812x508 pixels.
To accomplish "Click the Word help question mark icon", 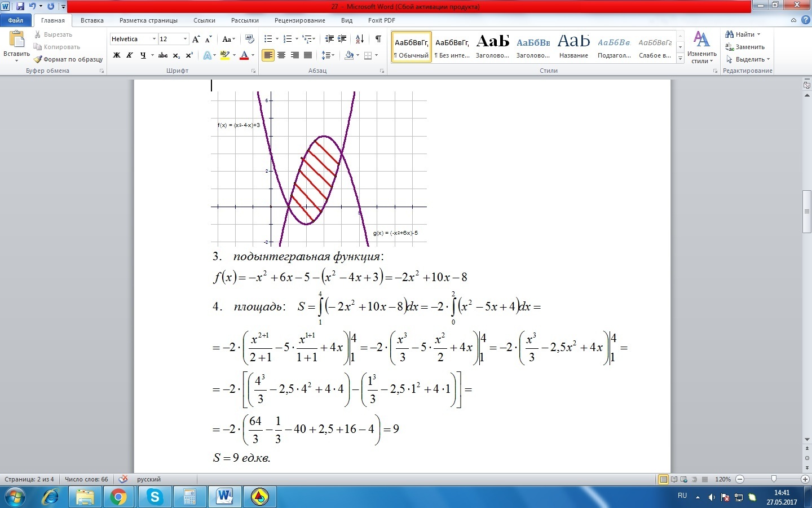I will [x=805, y=20].
